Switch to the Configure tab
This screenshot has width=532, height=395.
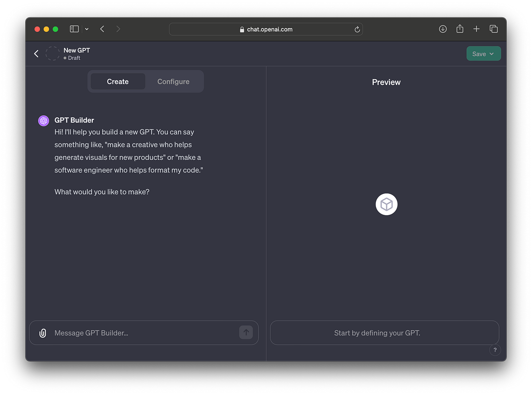pos(173,81)
